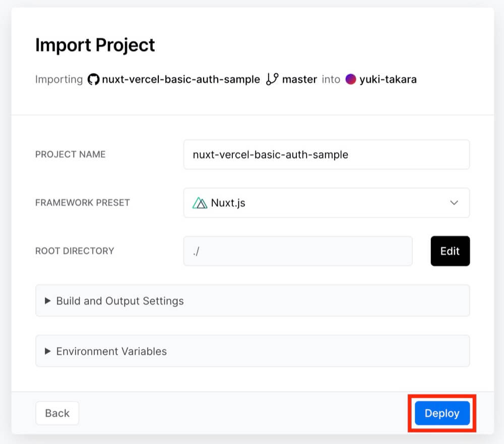Viewport: 504px width, 444px height.
Task: Click the Build and Output Settings triangle
Action: [48, 301]
